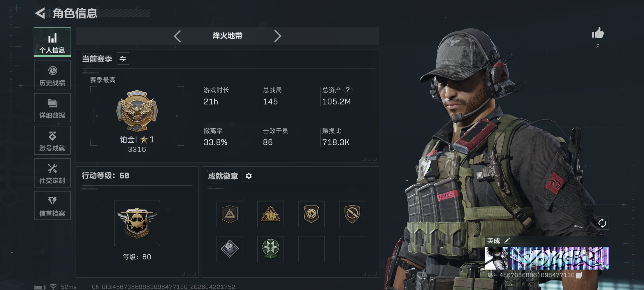Select the green star achievement badge
644x290 pixels.
(270, 249)
